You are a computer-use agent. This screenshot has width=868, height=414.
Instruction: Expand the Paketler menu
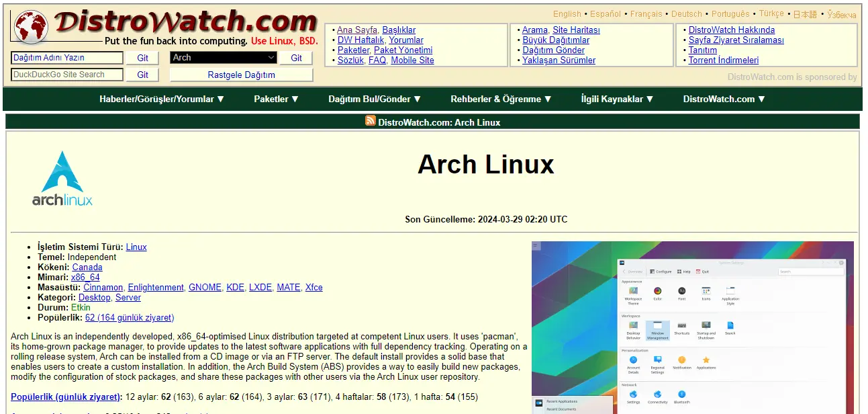coord(277,99)
